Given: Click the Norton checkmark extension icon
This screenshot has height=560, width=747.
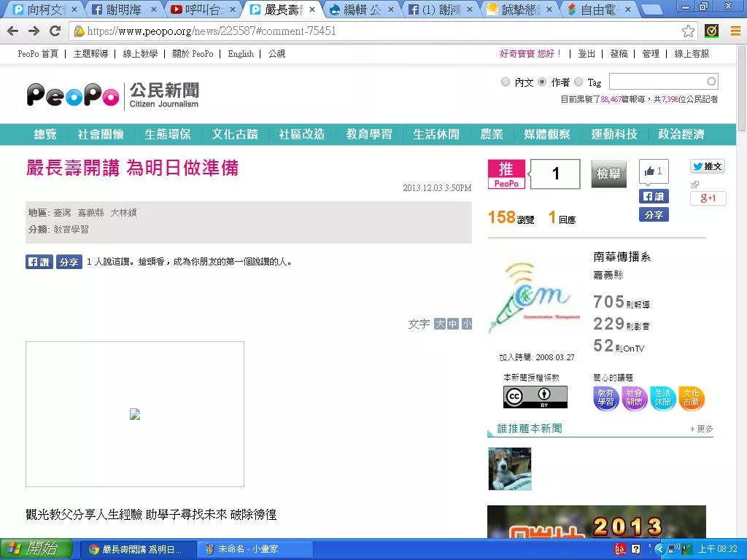Looking at the screenshot, I should tap(712, 31).
